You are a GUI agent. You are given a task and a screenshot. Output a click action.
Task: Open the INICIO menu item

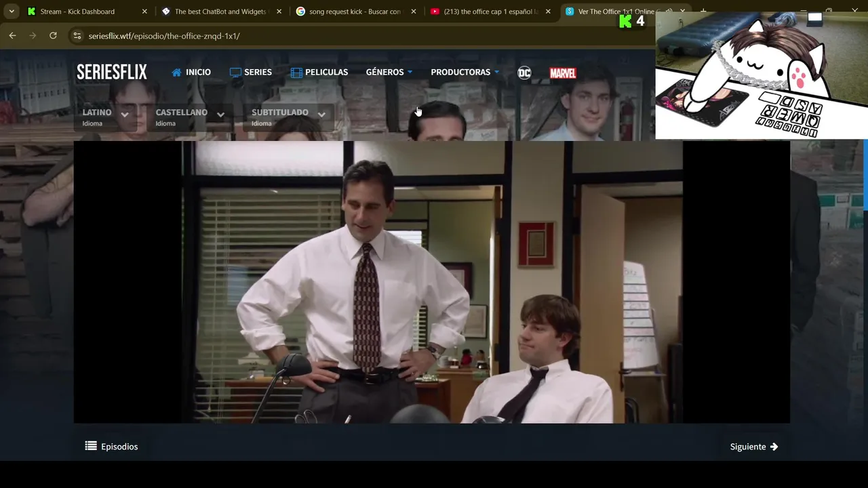coord(191,73)
